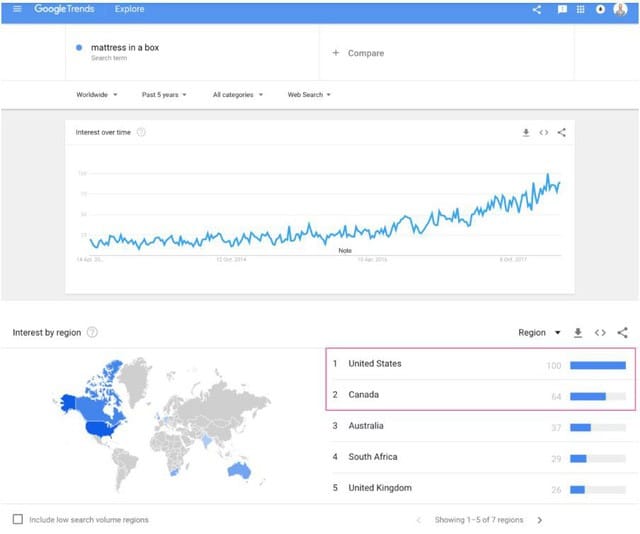640x534 pixels.
Task: Go to the next page of regions
Action: [x=540, y=520]
